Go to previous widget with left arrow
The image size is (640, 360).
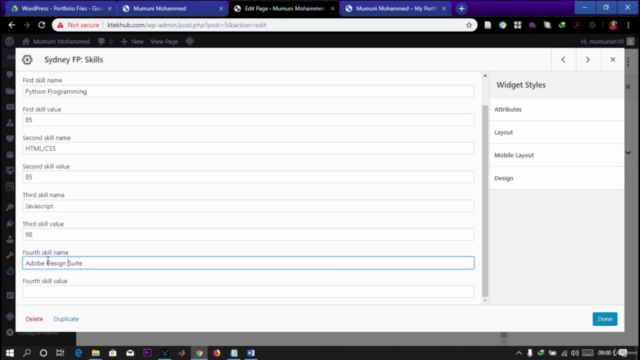563,60
